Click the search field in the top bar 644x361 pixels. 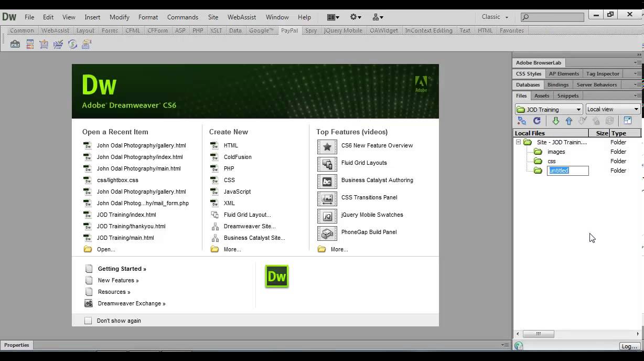click(552, 17)
